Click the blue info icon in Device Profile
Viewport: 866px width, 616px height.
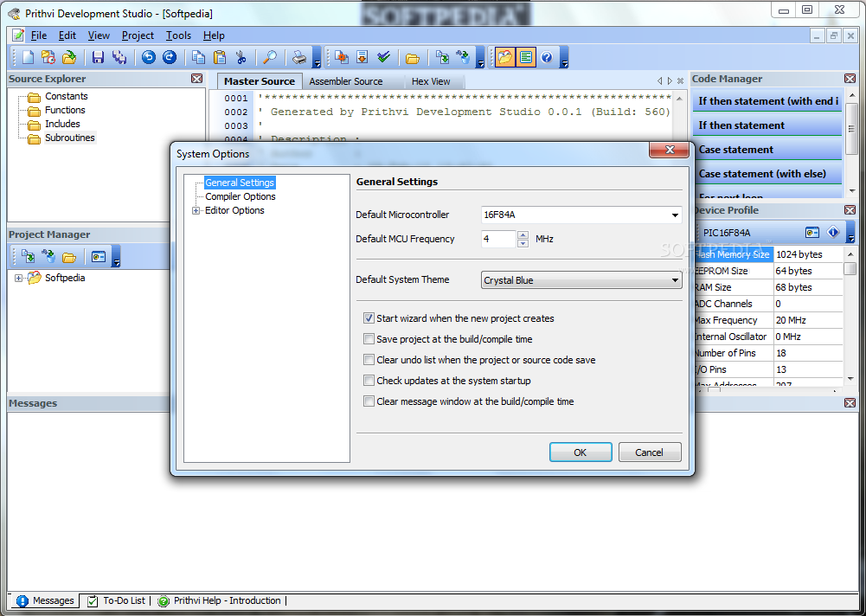click(x=833, y=233)
